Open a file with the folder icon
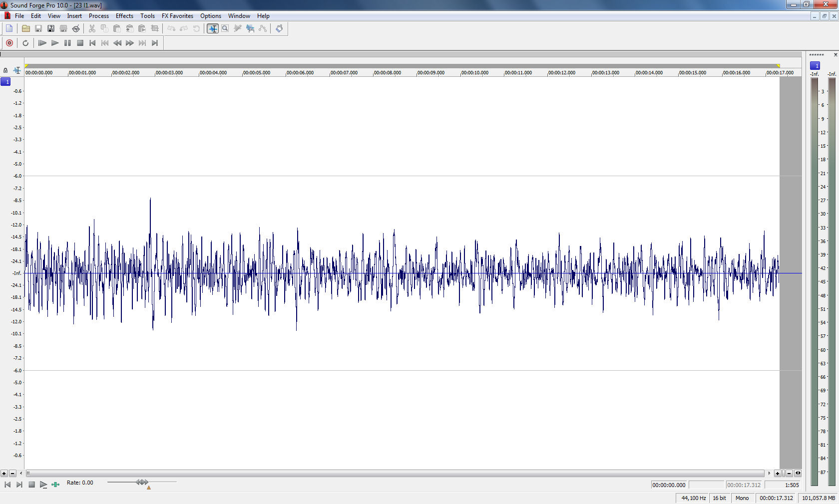 coord(25,28)
